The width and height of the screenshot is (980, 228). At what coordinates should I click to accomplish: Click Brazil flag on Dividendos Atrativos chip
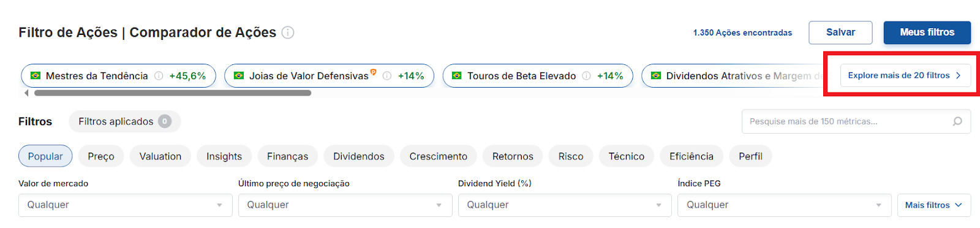click(656, 76)
